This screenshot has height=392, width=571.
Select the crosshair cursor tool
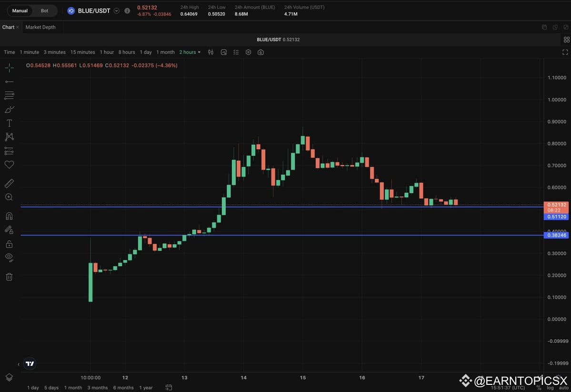pyautogui.click(x=9, y=67)
